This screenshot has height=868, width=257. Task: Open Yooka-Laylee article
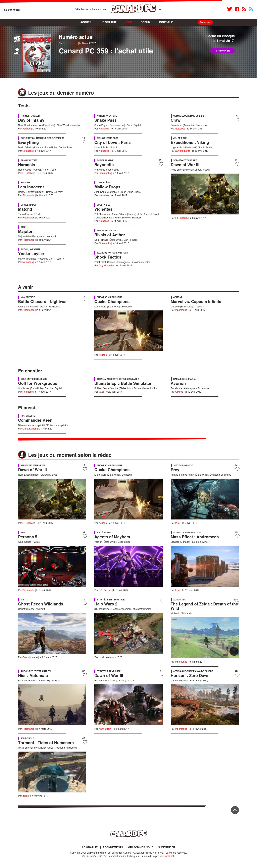point(31,254)
